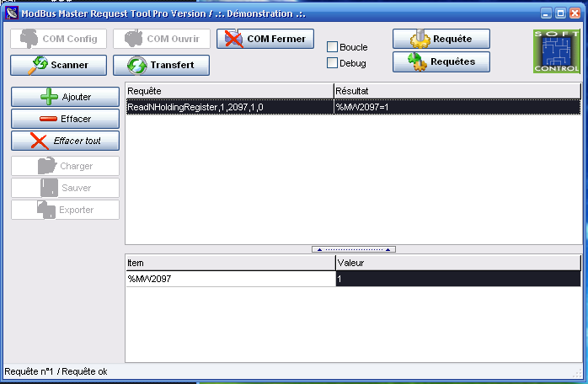Toggle the Debug checkbox
This screenshot has height=384, width=588.
pos(332,63)
